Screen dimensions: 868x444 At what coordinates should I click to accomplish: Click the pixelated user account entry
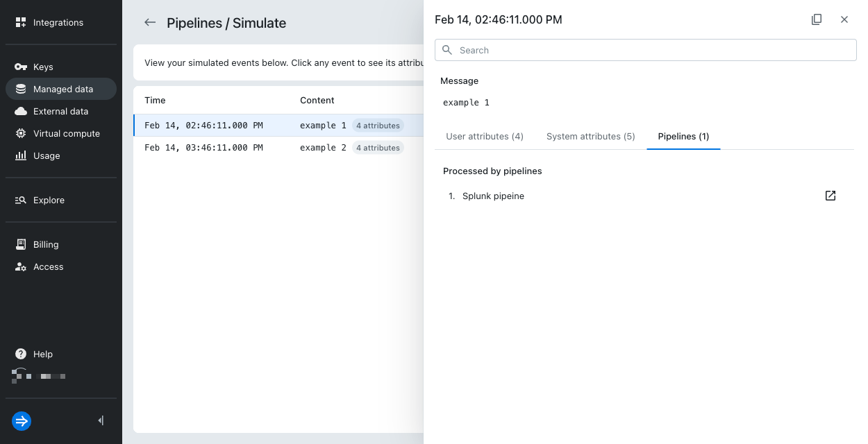coord(39,376)
